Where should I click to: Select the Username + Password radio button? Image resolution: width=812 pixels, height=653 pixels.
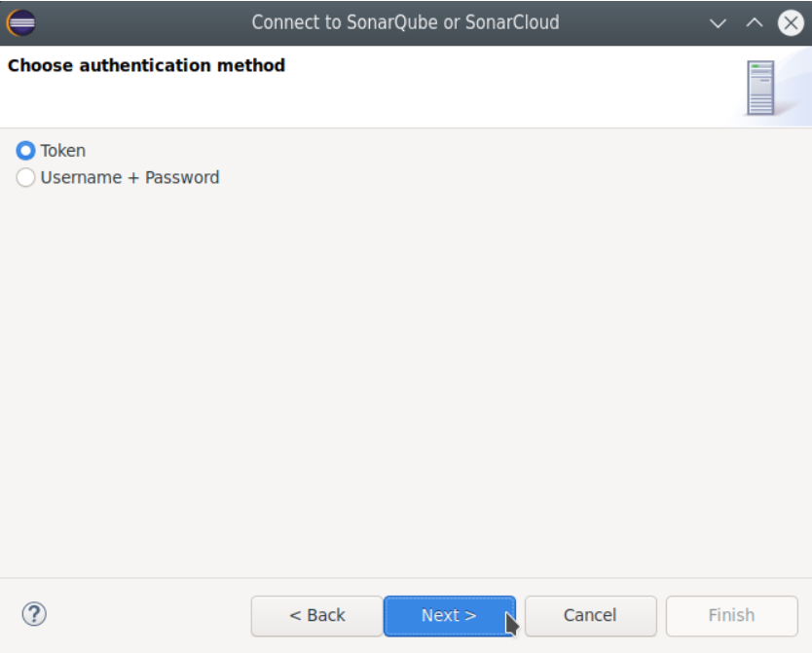[x=26, y=178]
